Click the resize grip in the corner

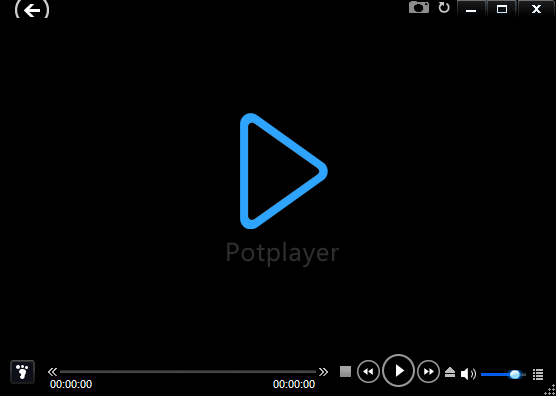point(551,390)
